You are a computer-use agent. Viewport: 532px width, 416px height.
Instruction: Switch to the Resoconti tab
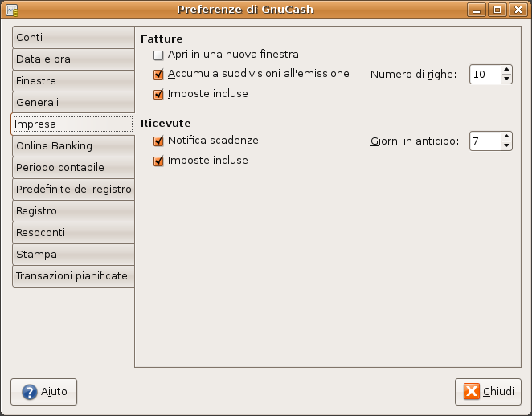click(x=73, y=233)
